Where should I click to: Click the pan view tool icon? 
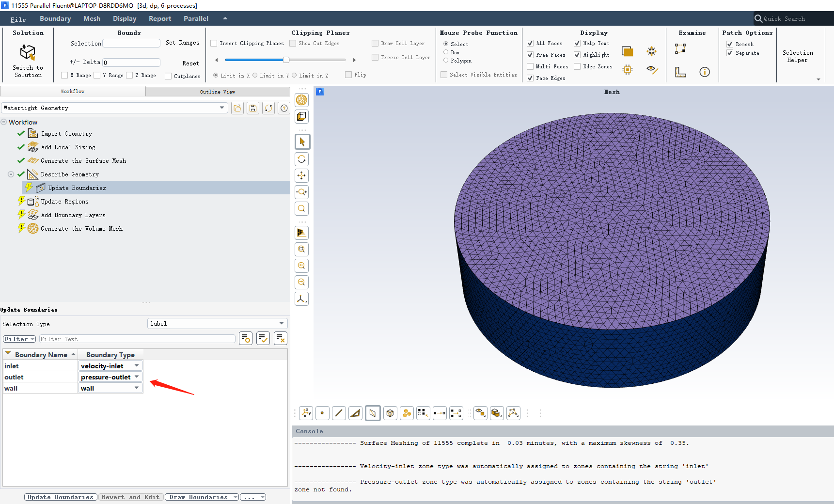tap(302, 175)
